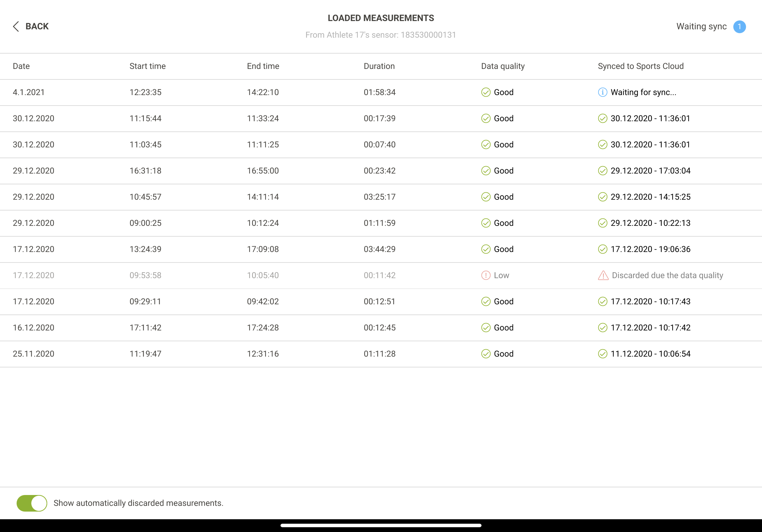Click Good quality checkmark in 09:29:11 row
The width and height of the screenshot is (762, 532).
[x=486, y=301]
